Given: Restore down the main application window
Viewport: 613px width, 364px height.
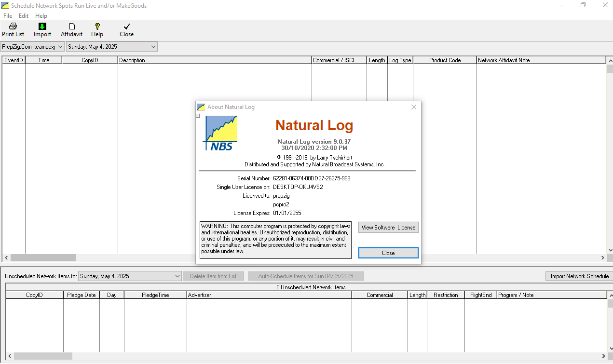Looking at the screenshot, I should click(x=583, y=5).
